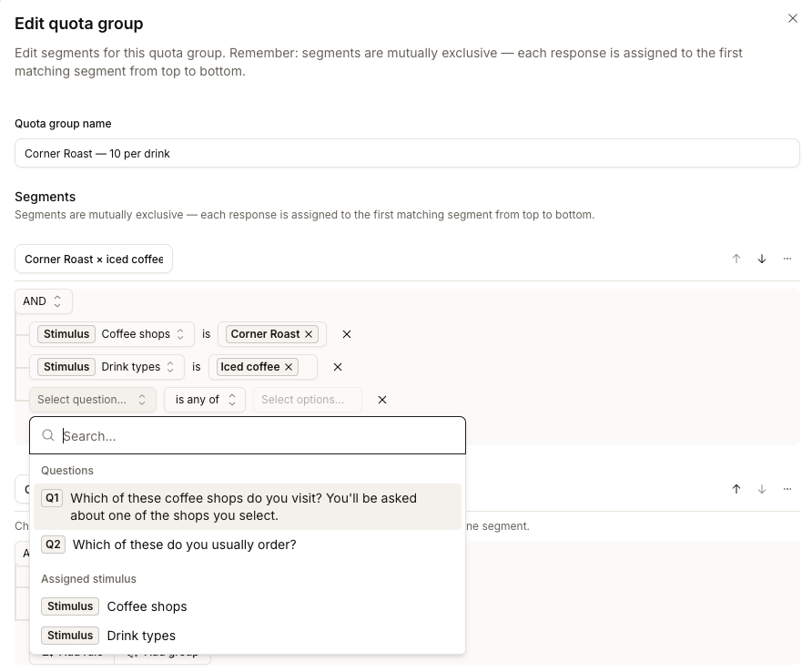Pick Drink types assigned stimulus

point(248,636)
